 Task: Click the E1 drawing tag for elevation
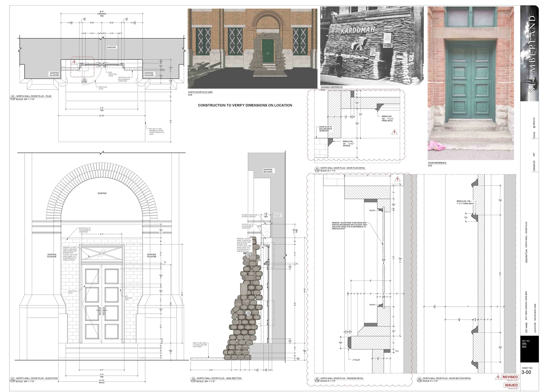pyautogui.click(x=12, y=380)
